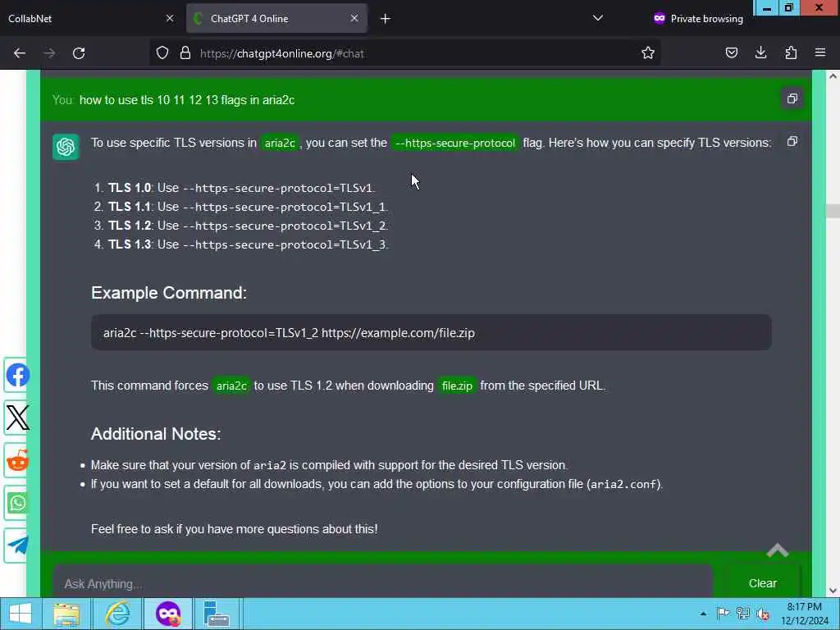Screen dimensions: 840x630
Task: Copy the ChatGPT response text
Action: [792, 141]
